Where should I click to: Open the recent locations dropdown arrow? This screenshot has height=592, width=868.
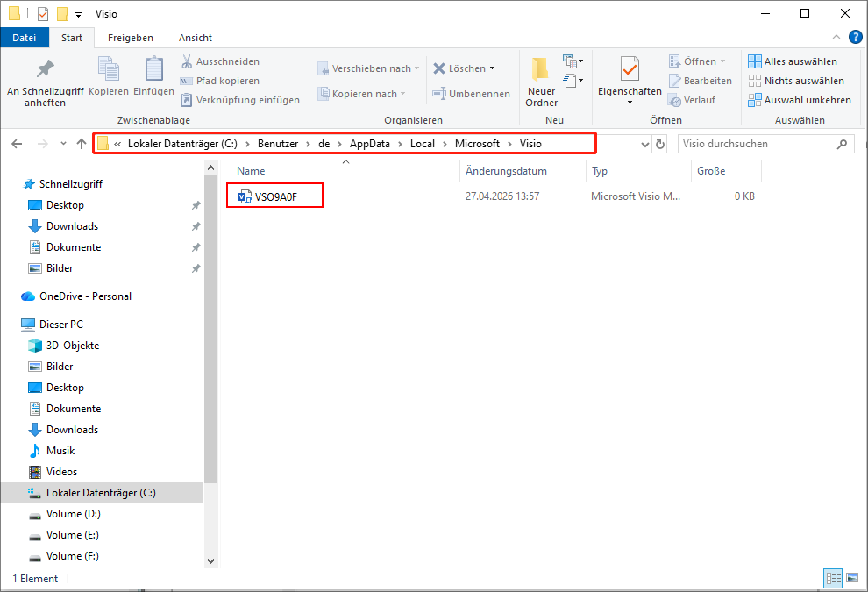64,144
